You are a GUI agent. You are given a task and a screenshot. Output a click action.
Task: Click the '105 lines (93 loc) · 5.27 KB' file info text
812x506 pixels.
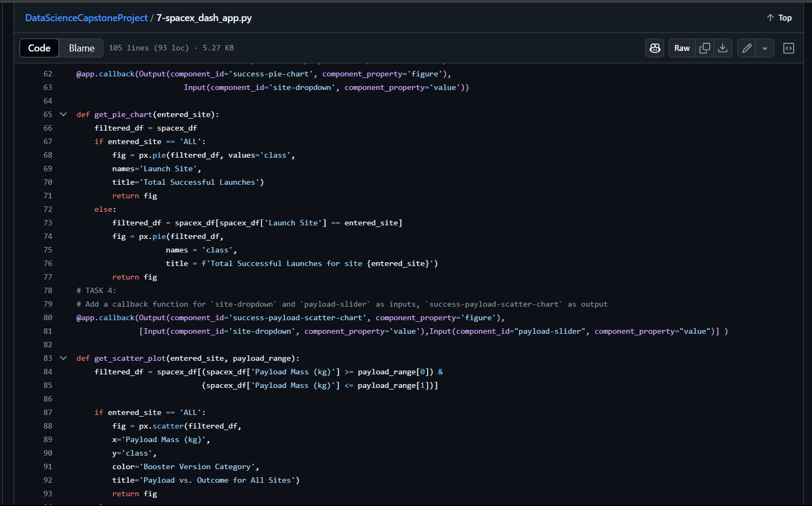(x=171, y=48)
